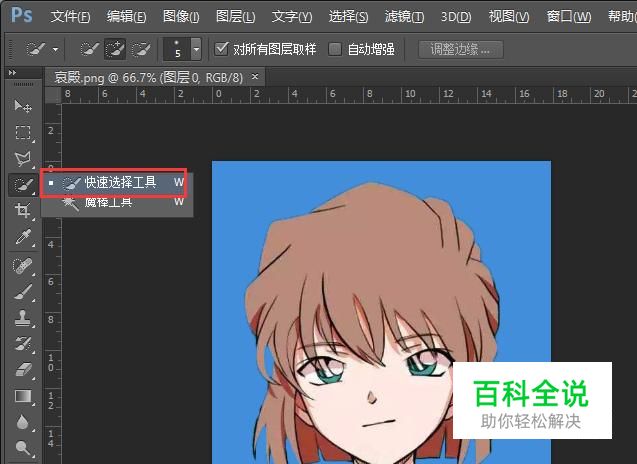The width and height of the screenshot is (637, 464).
Task: Choose New selection mode in options bar
Action: coord(89,50)
